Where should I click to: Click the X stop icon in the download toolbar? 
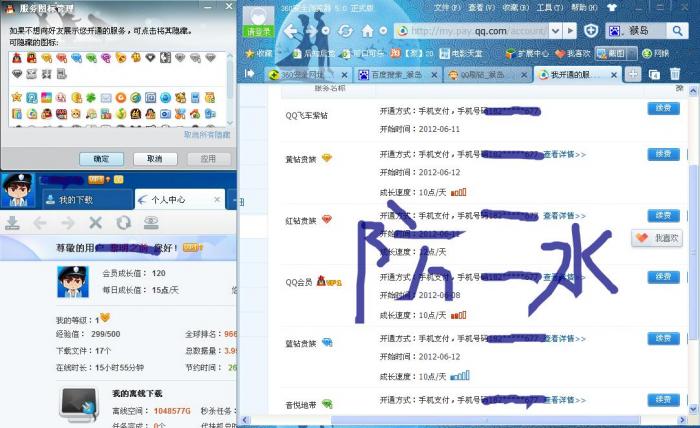point(96,223)
